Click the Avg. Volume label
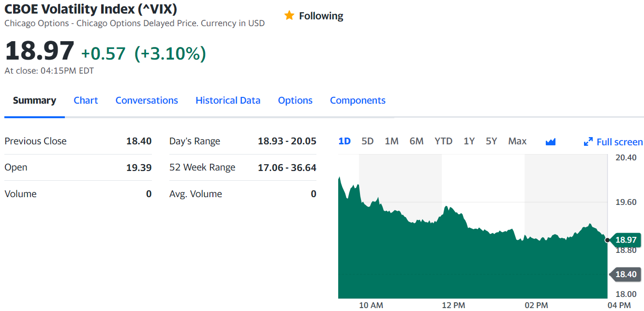644x311 pixels. [195, 194]
